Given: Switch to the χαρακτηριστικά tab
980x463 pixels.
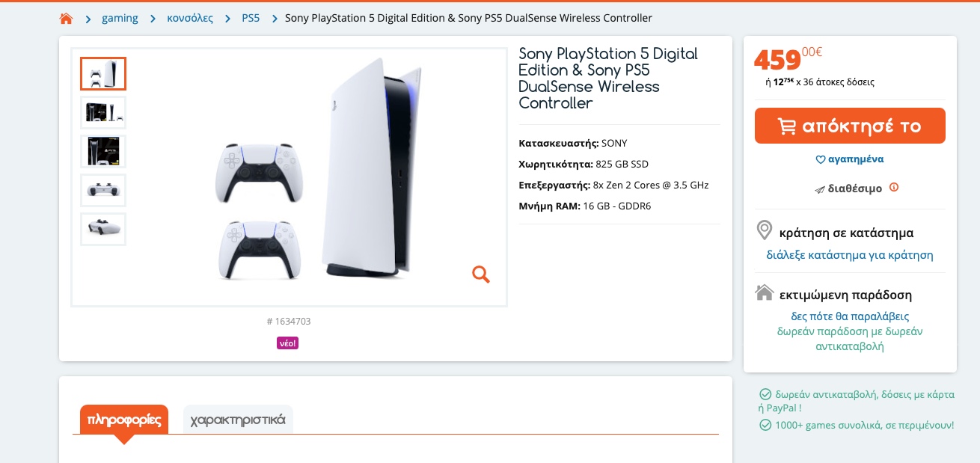Looking at the screenshot, I should (238, 420).
